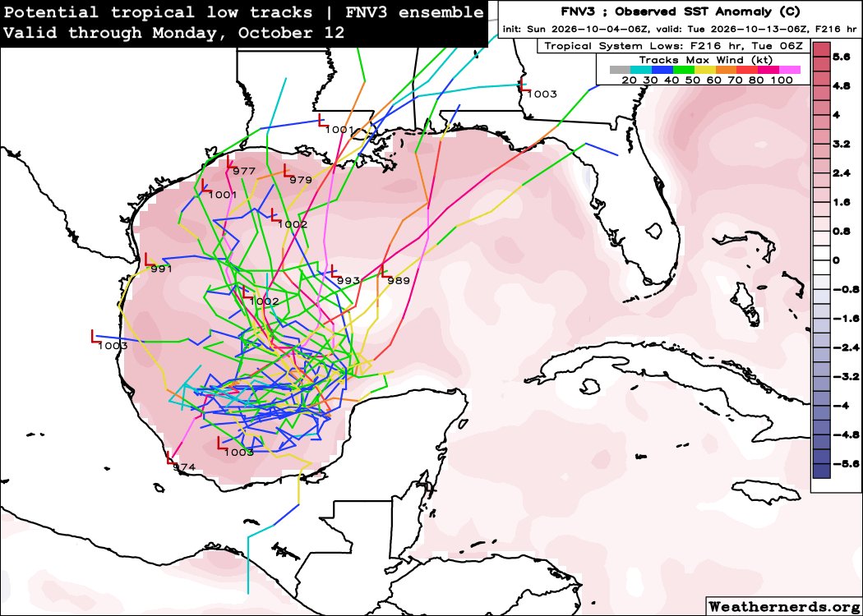
Task: Click the '50' wind legend value
Action: point(692,80)
